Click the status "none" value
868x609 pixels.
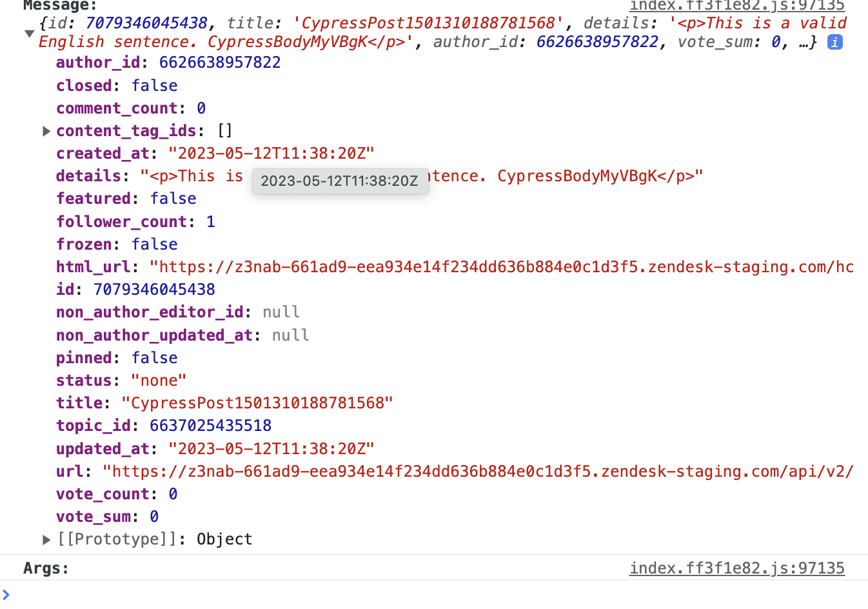(159, 381)
